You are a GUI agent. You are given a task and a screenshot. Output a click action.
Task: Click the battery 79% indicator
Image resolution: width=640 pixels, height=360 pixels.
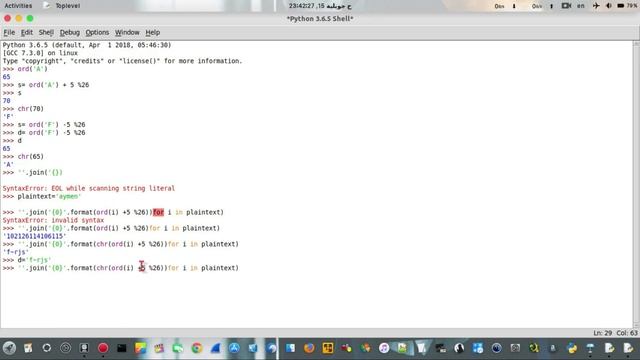pos(627,6)
